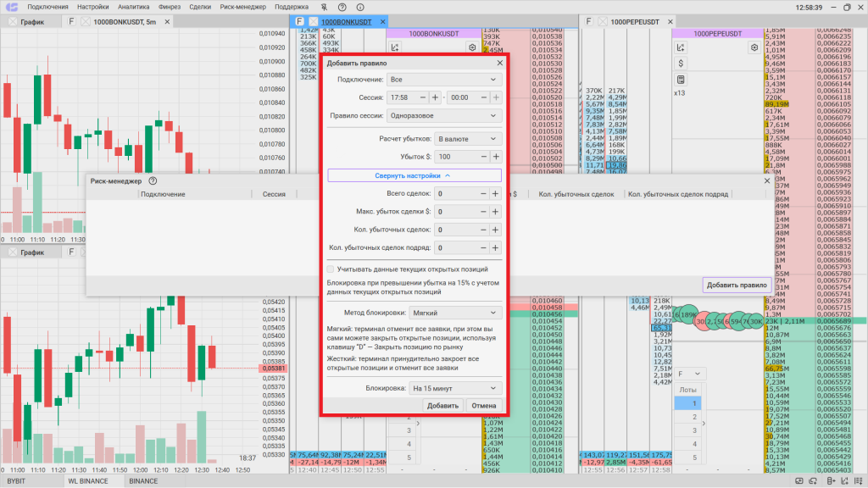The image size is (868, 488).
Task: Open gear settings in the 1000BONKUSDT panel
Action: 472,47
